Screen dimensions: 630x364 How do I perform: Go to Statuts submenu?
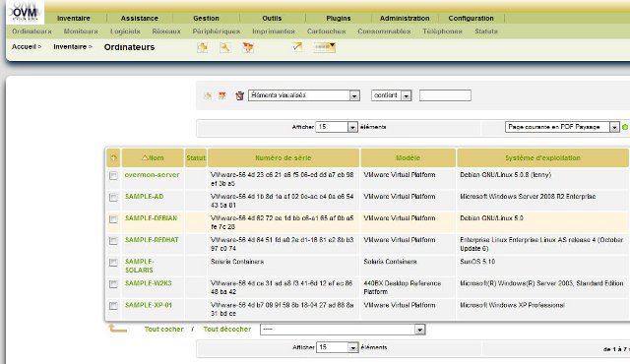(x=486, y=31)
